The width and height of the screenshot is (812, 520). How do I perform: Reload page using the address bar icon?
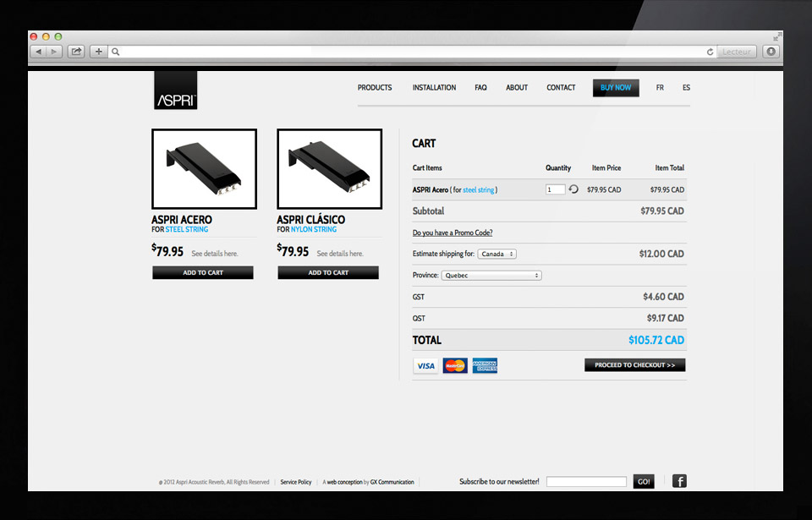pyautogui.click(x=710, y=52)
